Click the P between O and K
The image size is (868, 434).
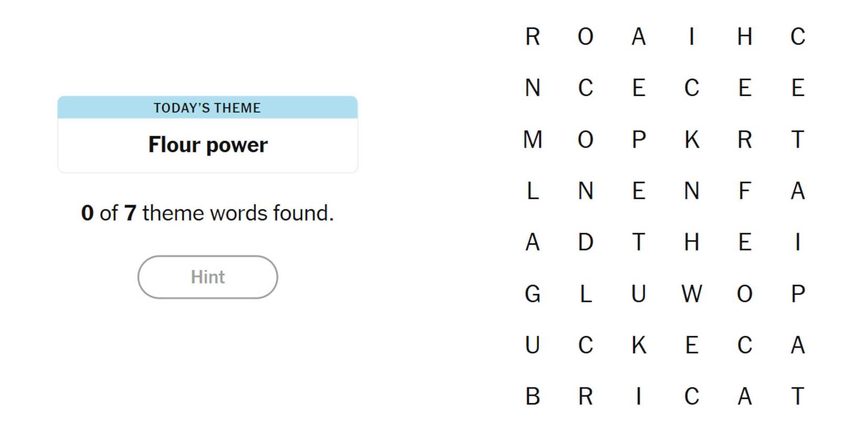click(x=639, y=140)
